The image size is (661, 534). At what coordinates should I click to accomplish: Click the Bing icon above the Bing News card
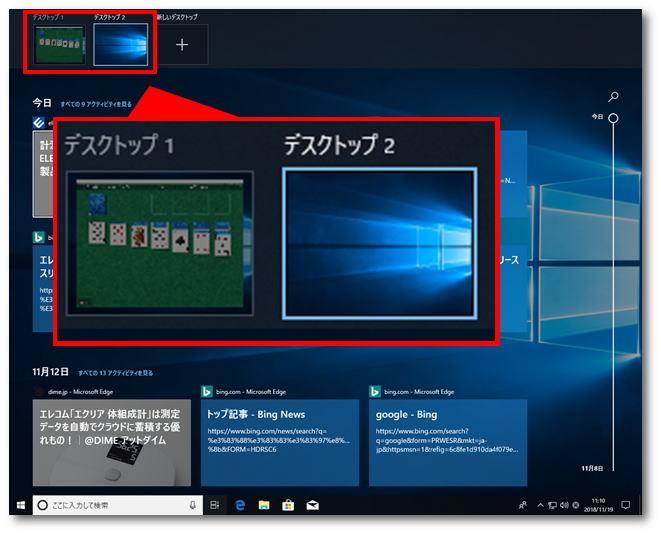[207, 392]
